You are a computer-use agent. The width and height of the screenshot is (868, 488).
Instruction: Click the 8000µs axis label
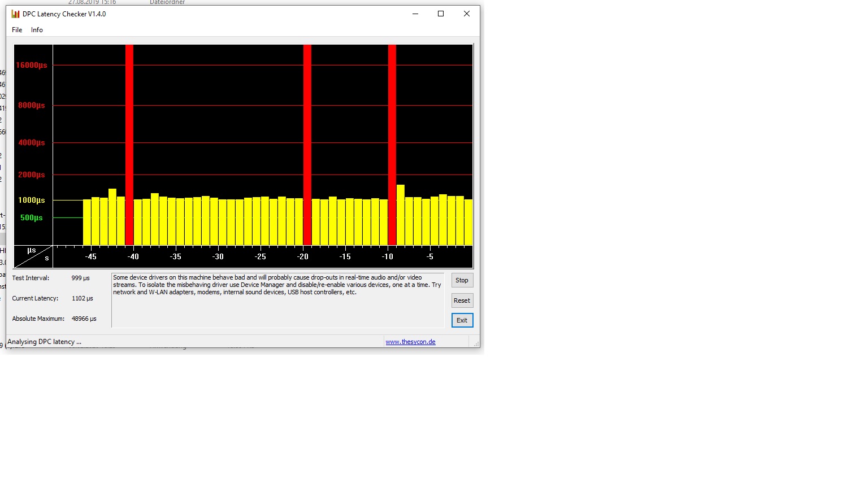[32, 105]
